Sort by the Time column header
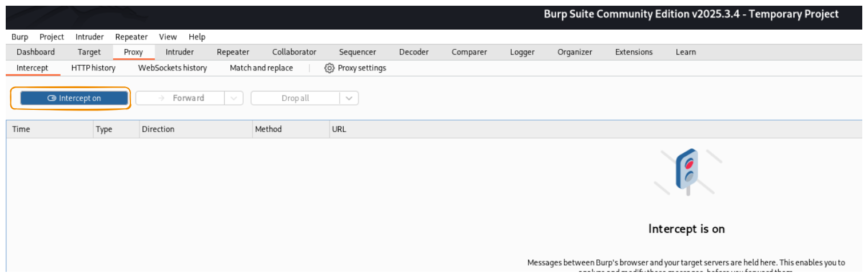 [50, 129]
